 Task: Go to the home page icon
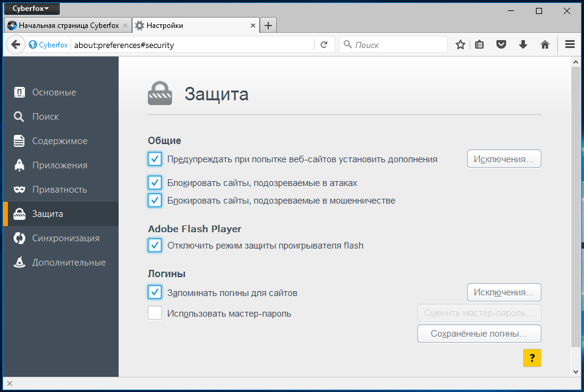(x=545, y=44)
